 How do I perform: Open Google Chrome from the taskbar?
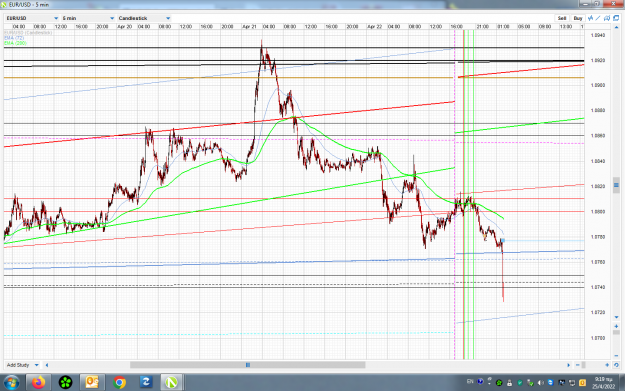[119, 383]
